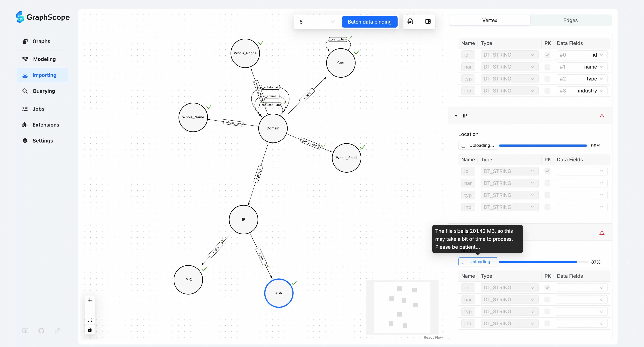The width and height of the screenshot is (644, 347).
Task: Open empty data field dropdown for IP id
Action: (582, 171)
